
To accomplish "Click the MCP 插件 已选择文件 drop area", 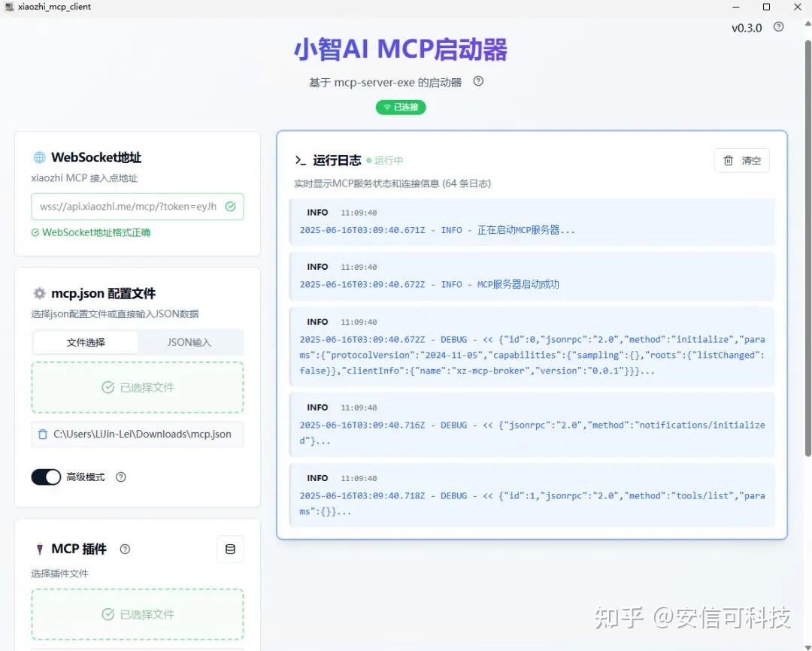I will (x=138, y=614).
